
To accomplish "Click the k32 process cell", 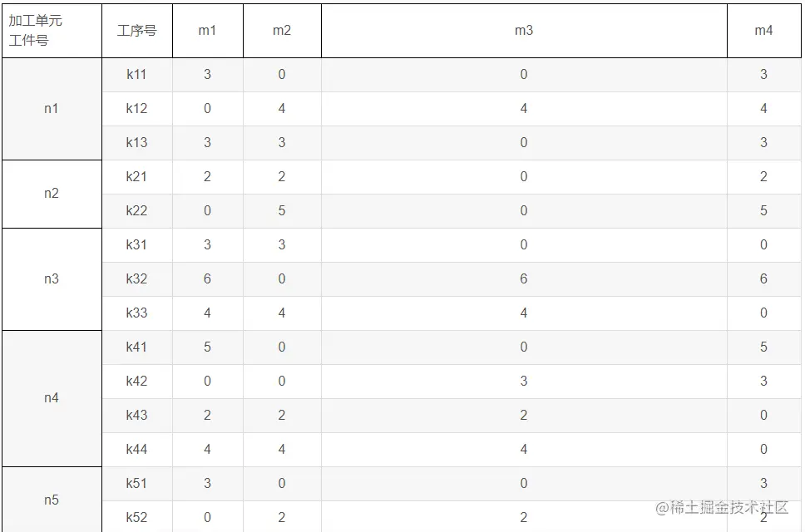I will pyautogui.click(x=136, y=279).
